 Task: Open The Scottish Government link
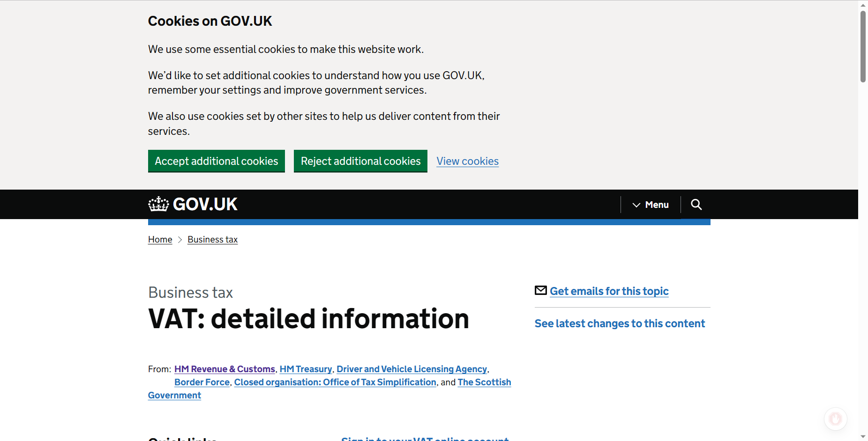[x=484, y=382]
